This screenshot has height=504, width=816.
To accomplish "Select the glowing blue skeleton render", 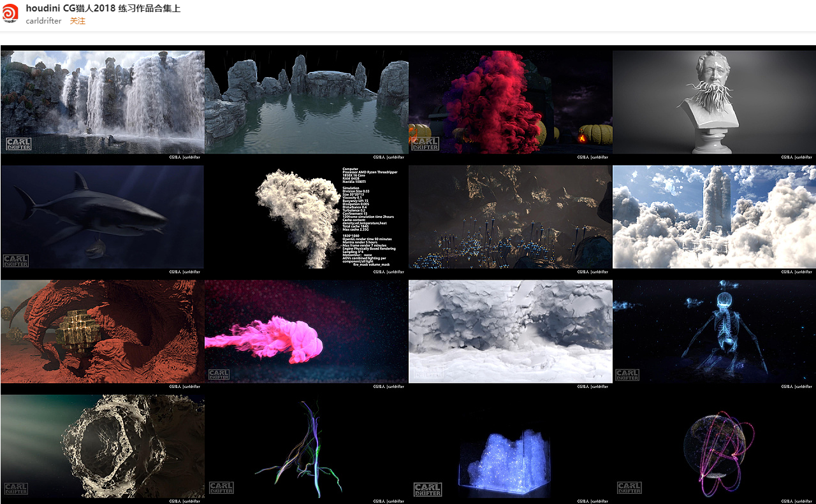I will click(714, 331).
